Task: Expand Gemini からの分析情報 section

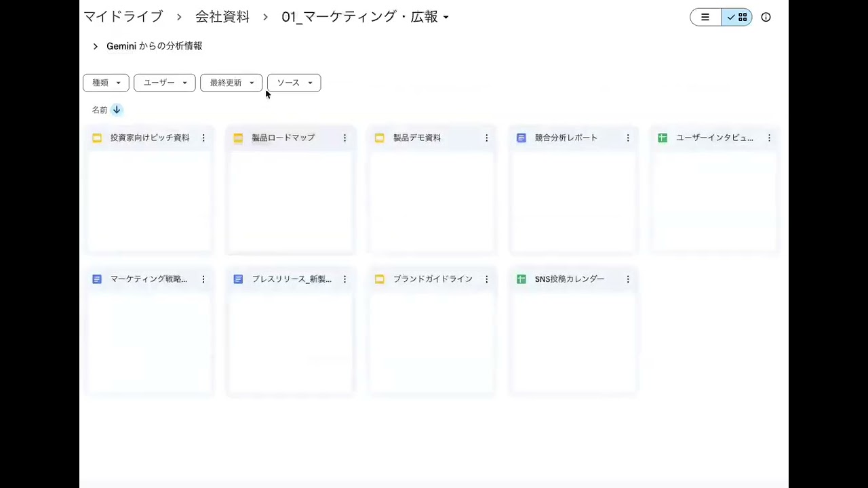Action: click(96, 46)
